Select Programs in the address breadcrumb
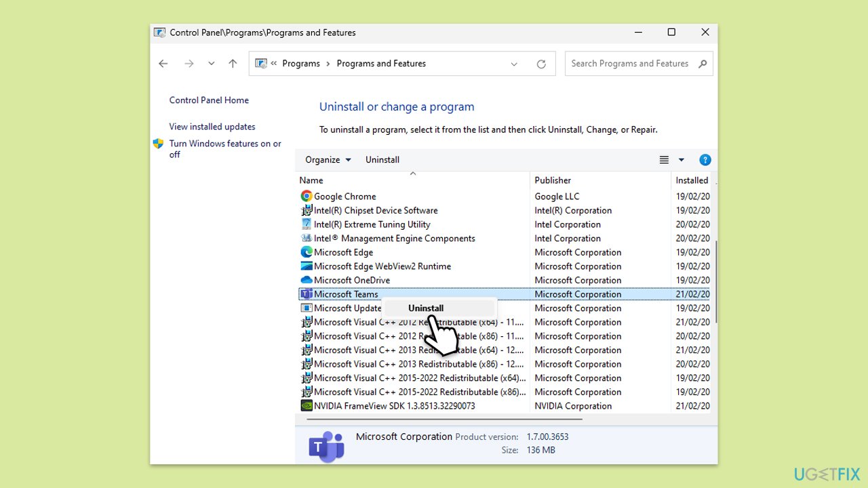 point(301,64)
